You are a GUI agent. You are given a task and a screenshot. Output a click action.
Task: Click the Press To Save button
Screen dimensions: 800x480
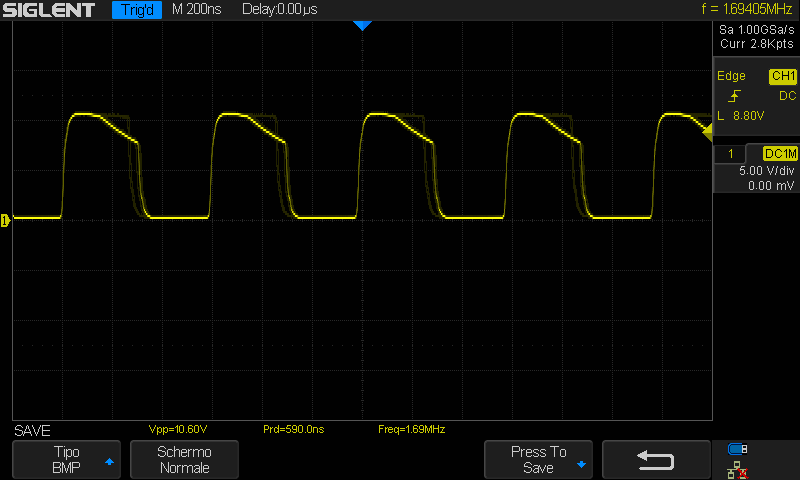click(x=538, y=460)
